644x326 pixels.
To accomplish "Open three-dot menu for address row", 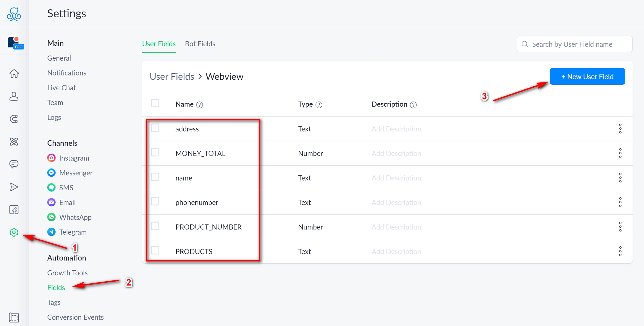I will [x=620, y=129].
